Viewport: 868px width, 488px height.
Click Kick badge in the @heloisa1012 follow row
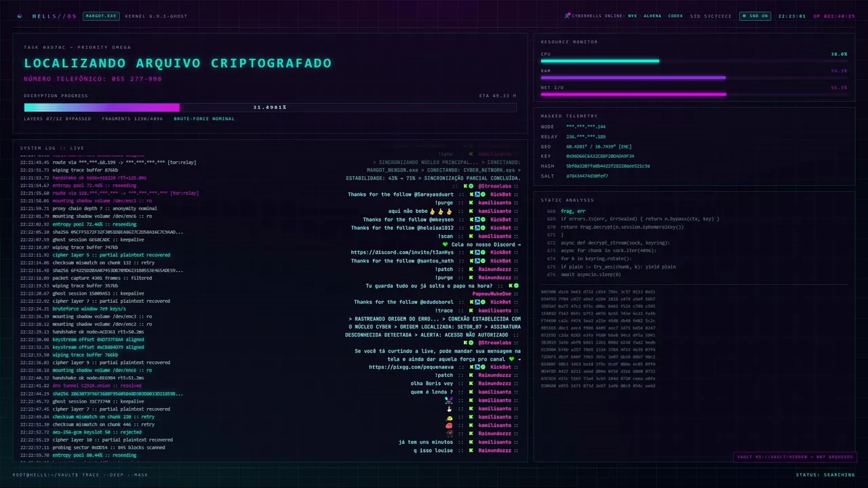click(x=471, y=228)
